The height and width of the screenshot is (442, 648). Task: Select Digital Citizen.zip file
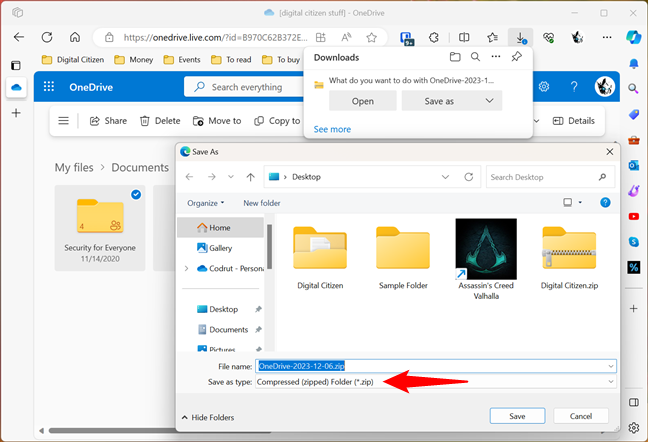click(569, 258)
